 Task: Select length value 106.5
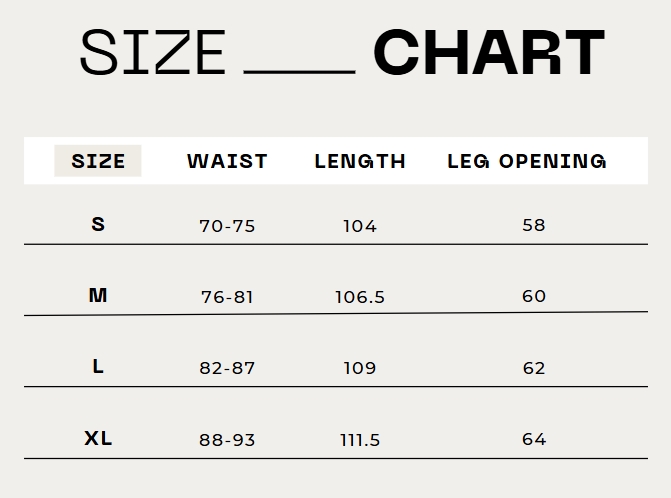click(360, 297)
